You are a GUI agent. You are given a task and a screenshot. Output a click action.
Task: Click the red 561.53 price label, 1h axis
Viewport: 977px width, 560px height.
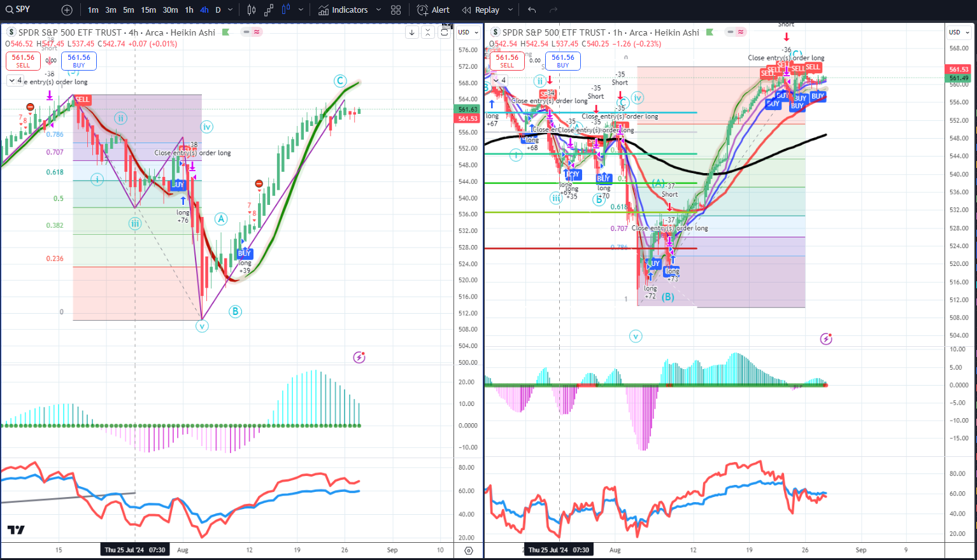point(959,69)
